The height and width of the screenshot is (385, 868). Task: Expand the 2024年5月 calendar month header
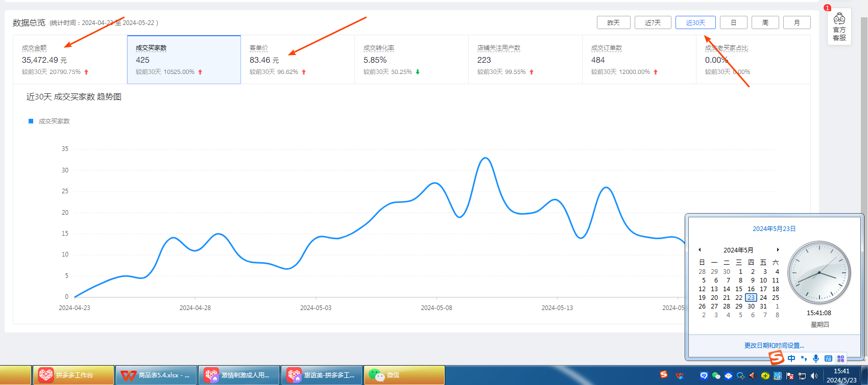tap(738, 250)
